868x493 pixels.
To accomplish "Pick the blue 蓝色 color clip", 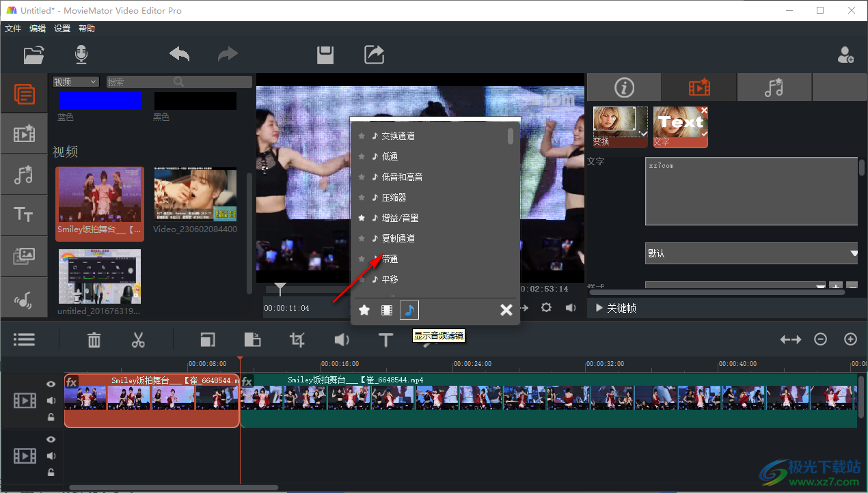I will click(x=99, y=101).
